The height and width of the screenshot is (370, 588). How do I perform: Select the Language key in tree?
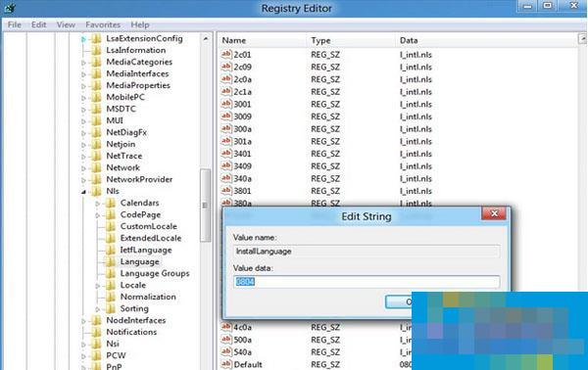pos(139,261)
